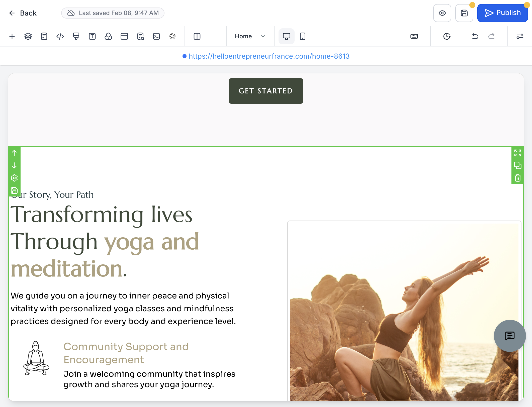Open the custom code icon
The height and width of the screenshot is (407, 532).
pyautogui.click(x=60, y=37)
